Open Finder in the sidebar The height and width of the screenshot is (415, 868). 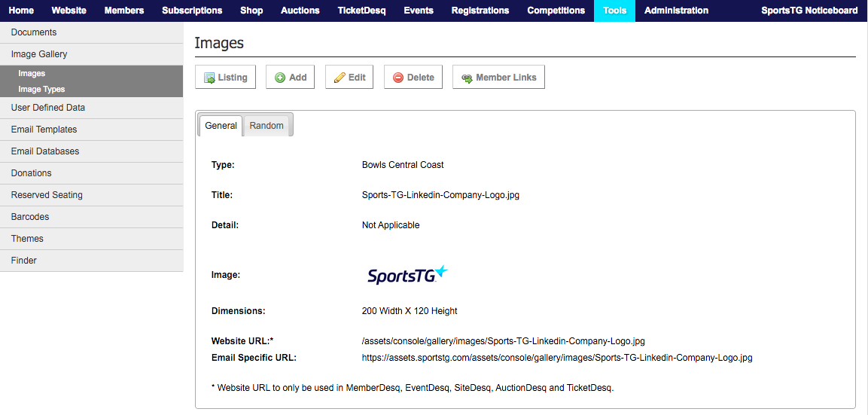pyautogui.click(x=91, y=261)
